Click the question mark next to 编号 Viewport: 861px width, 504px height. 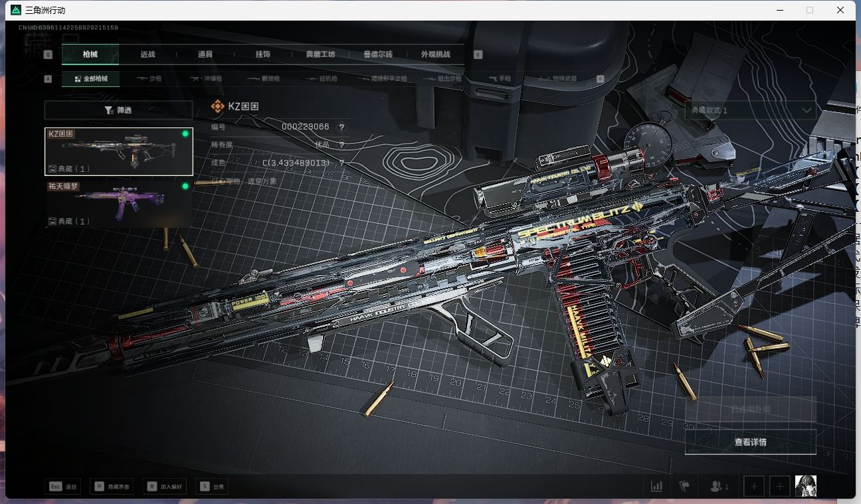[342, 127]
